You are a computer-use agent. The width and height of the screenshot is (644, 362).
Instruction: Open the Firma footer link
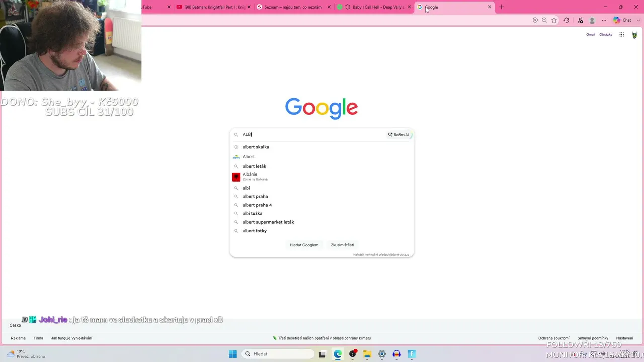38,338
